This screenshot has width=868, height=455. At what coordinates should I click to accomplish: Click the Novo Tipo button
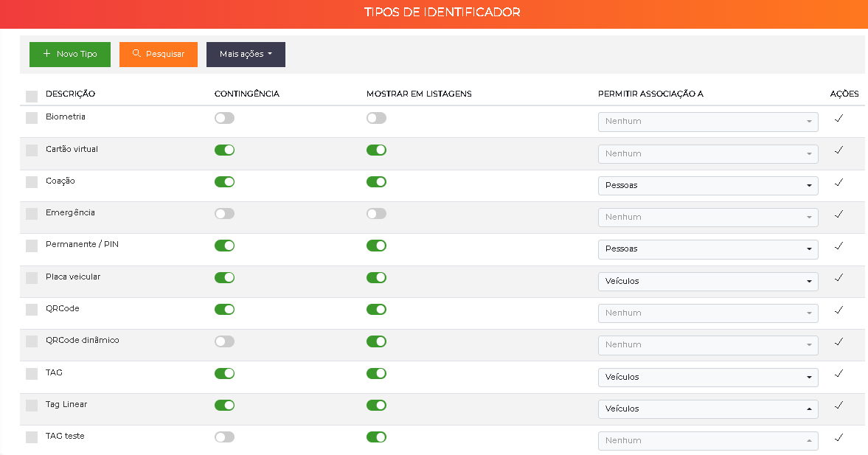point(70,55)
